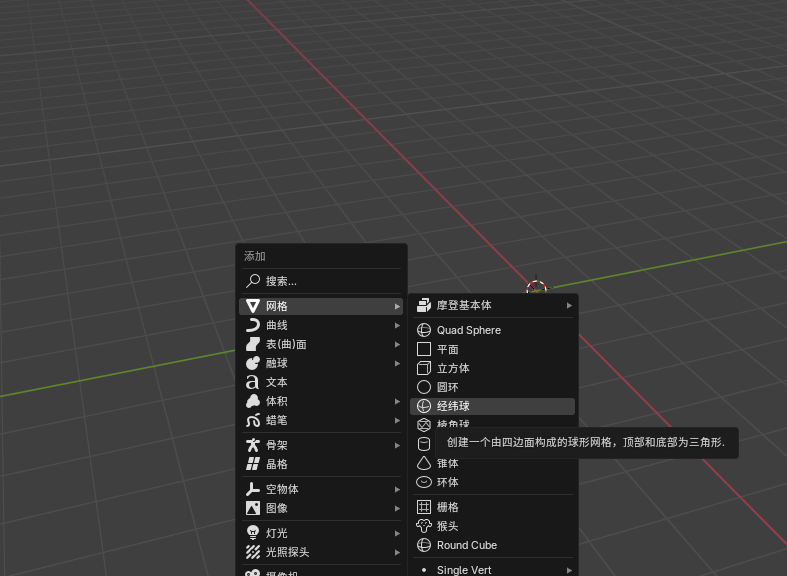Expand the 摩登基本体 submenu arrow

[x=569, y=306]
